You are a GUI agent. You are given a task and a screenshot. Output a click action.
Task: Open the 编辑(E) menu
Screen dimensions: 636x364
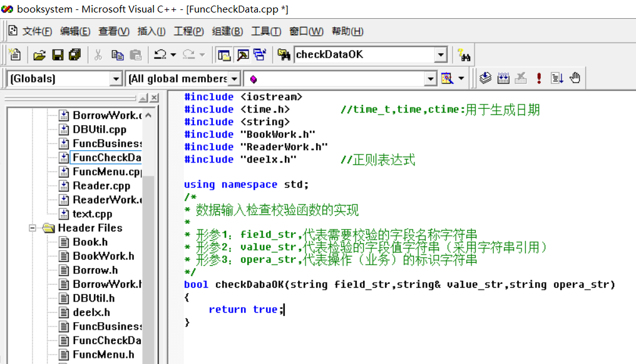click(x=75, y=31)
